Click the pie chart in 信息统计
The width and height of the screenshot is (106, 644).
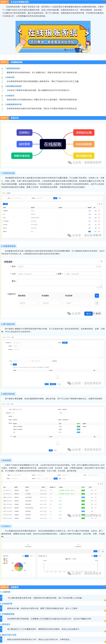(19, 567)
